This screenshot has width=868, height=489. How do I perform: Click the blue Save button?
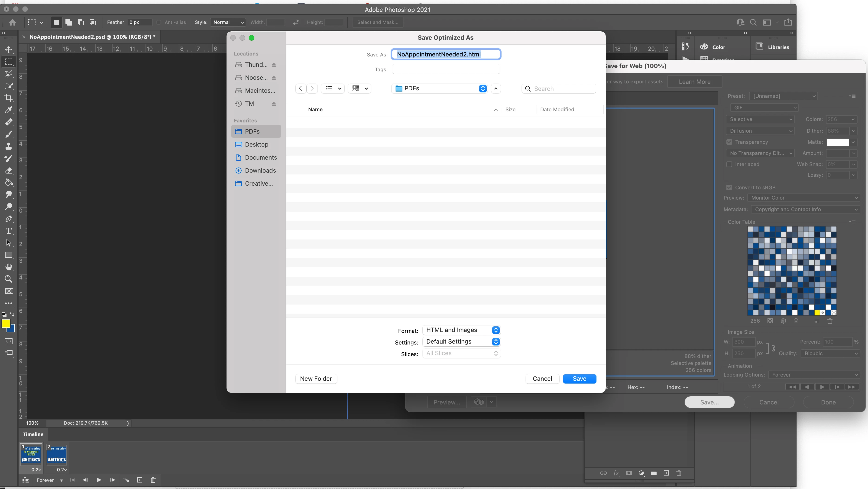[x=579, y=379]
